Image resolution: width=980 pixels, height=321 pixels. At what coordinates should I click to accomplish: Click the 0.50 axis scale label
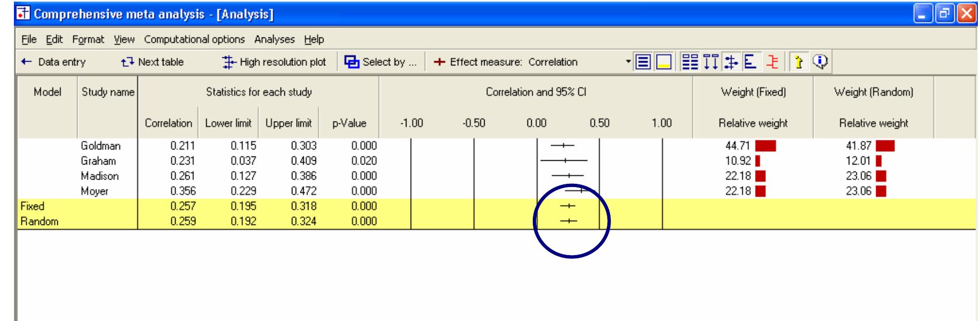(599, 123)
